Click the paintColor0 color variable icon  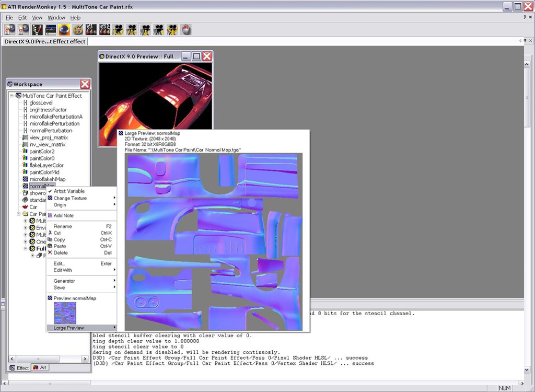coord(25,158)
